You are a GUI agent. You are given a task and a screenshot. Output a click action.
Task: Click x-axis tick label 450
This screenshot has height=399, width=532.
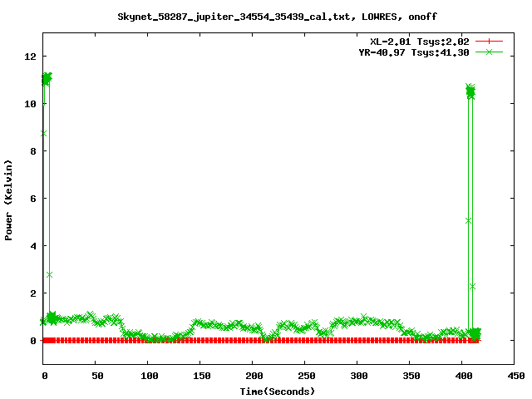point(516,376)
